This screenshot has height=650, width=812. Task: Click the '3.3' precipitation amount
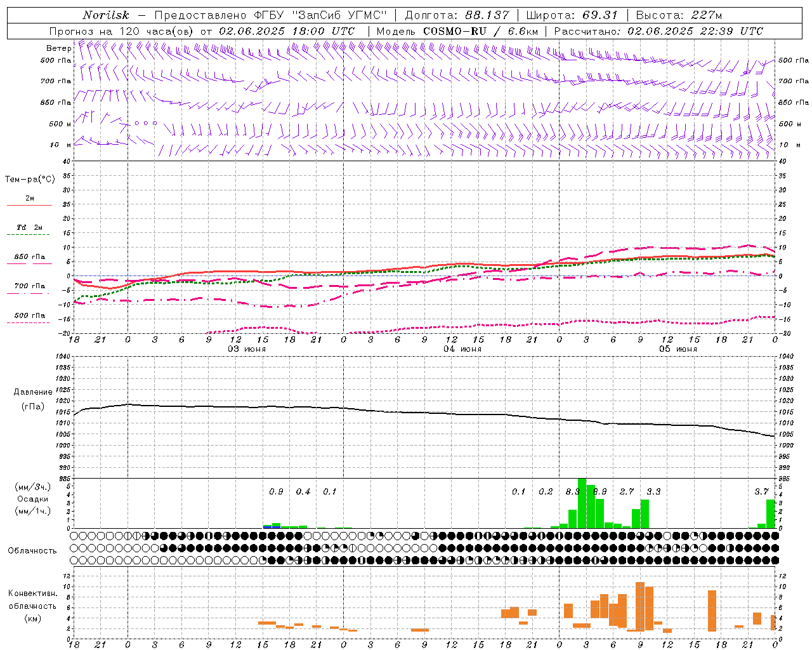tap(653, 491)
